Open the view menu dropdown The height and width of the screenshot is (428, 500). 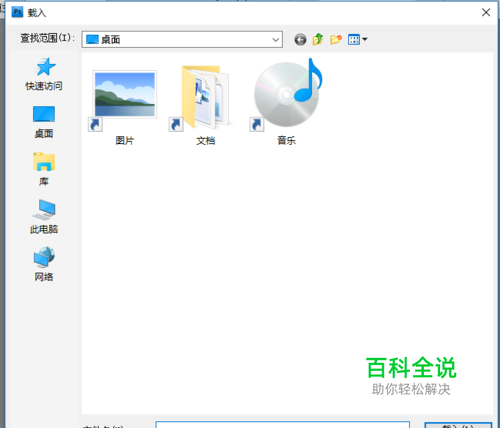[x=357, y=39]
